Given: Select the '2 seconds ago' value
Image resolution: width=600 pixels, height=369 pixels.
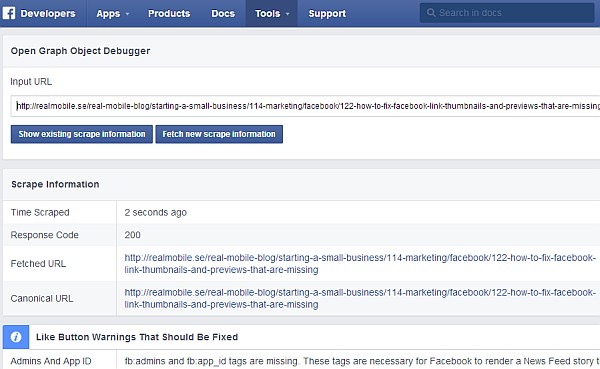Looking at the screenshot, I should [155, 212].
